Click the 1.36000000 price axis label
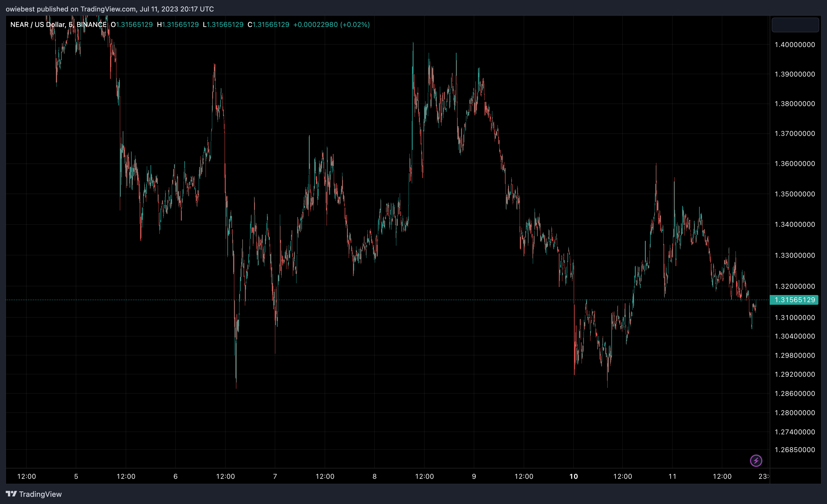This screenshot has height=504, width=827. click(794, 163)
